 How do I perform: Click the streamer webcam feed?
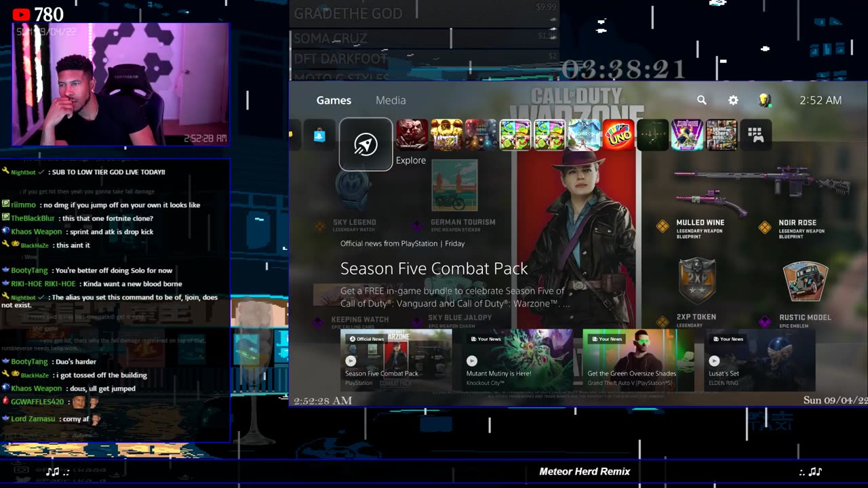coord(121,84)
